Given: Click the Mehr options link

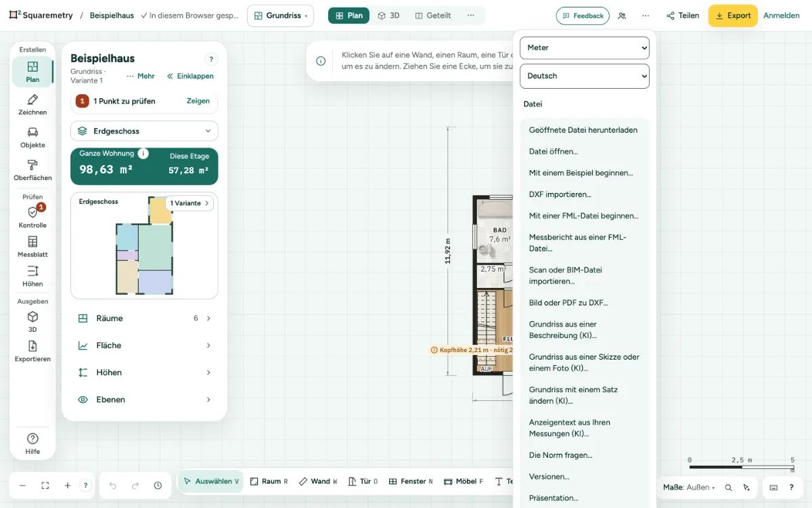Looking at the screenshot, I should click(141, 76).
